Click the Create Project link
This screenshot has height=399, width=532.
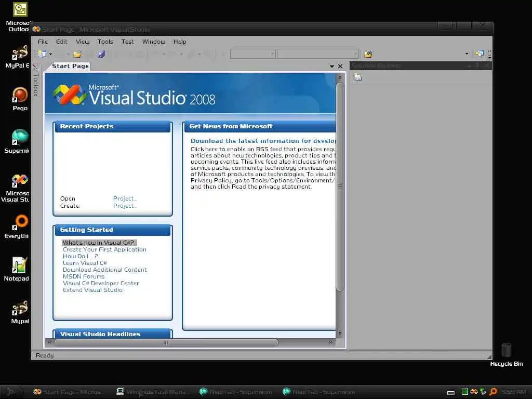click(125, 206)
